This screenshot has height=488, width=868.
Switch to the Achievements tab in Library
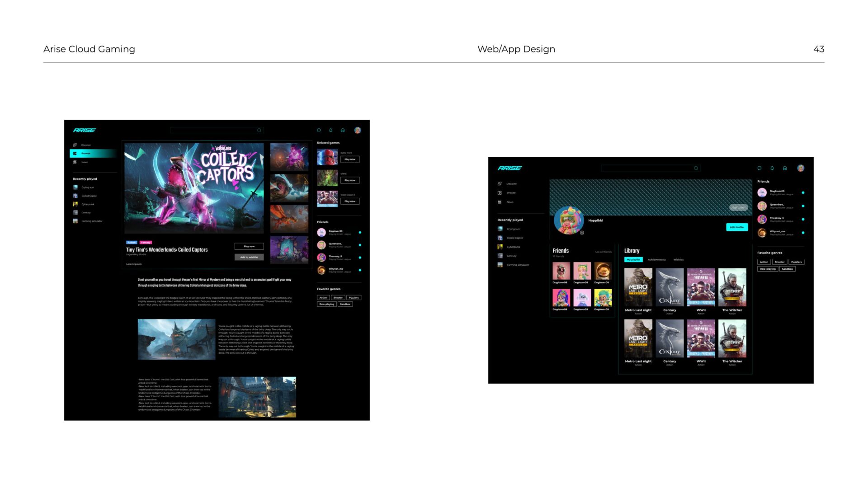(656, 260)
